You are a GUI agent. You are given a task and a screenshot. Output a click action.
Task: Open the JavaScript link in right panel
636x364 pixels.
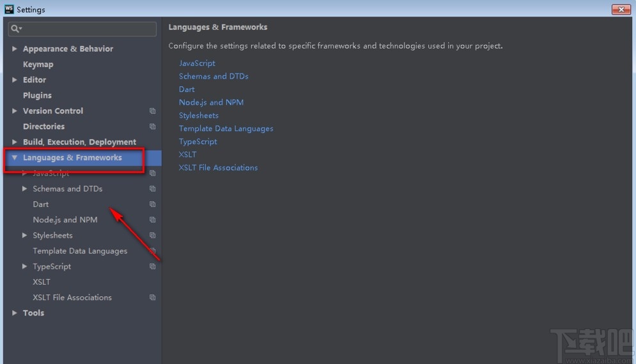point(197,63)
